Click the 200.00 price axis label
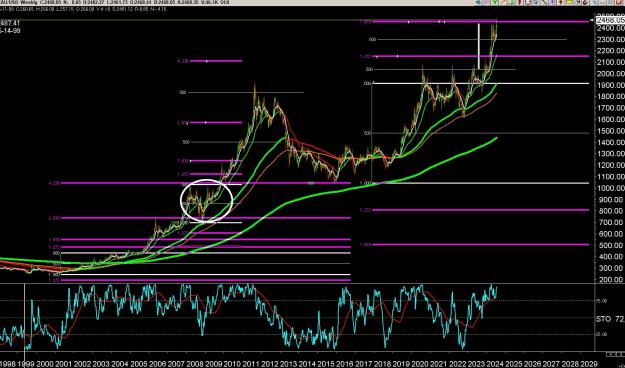The image size is (625, 368). pyautogui.click(x=610, y=280)
